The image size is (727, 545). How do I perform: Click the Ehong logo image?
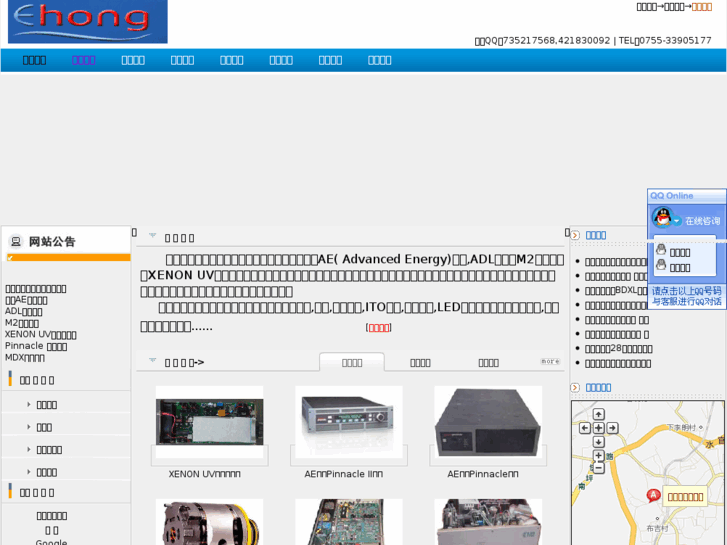[88, 21]
